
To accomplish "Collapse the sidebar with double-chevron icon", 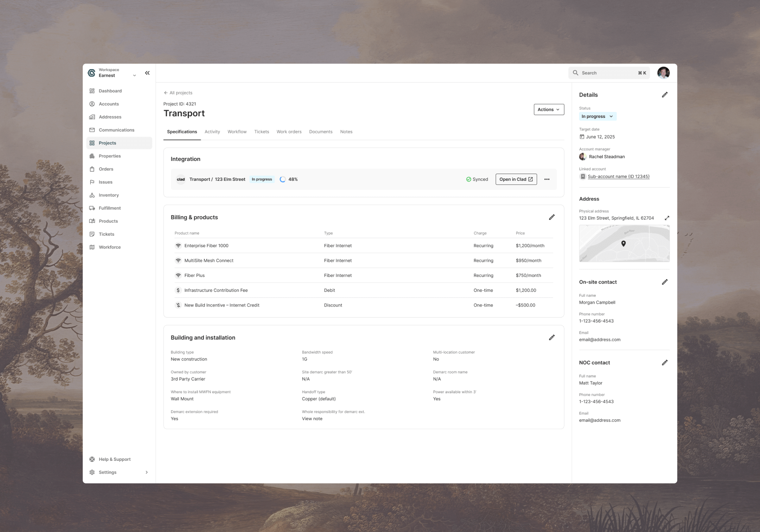I will point(147,73).
